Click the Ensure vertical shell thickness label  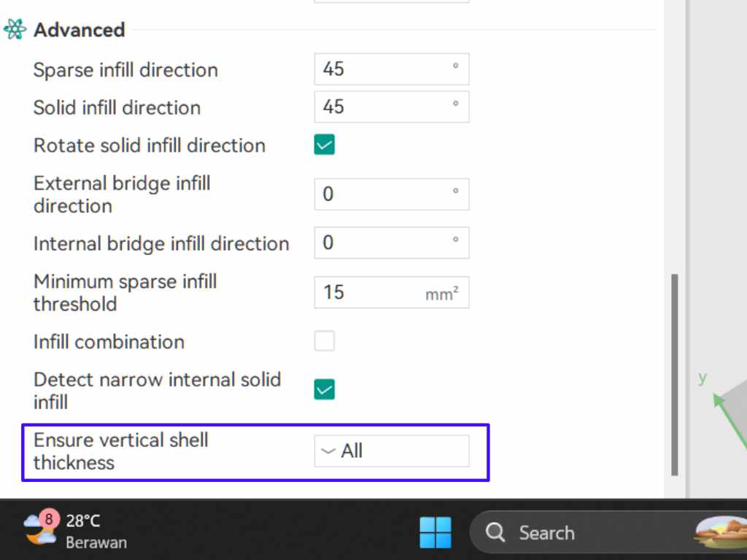pos(121,451)
